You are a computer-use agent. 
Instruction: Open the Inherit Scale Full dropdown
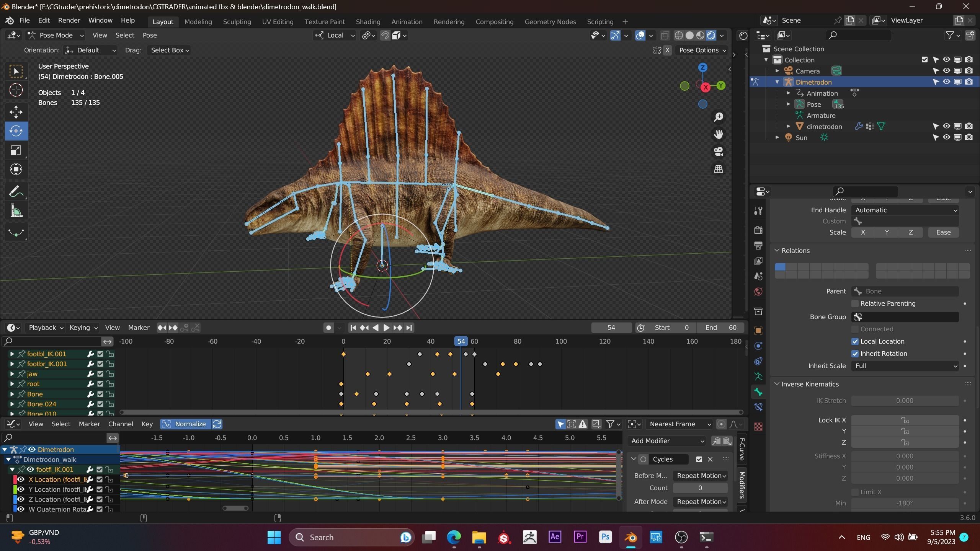pos(905,366)
